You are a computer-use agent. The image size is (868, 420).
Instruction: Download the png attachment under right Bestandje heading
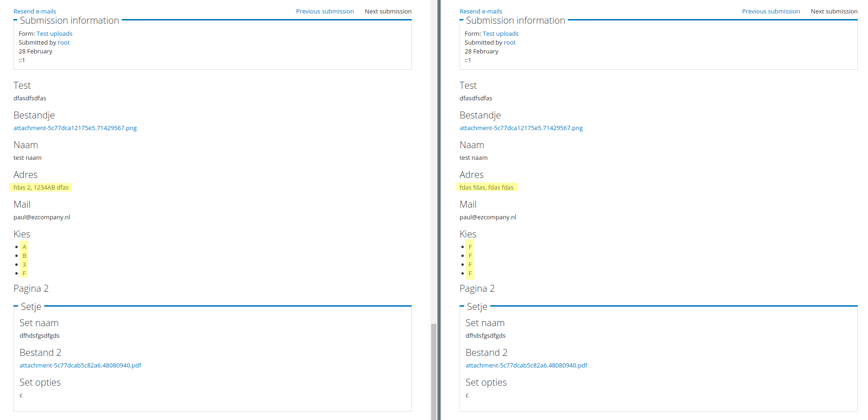pos(521,128)
